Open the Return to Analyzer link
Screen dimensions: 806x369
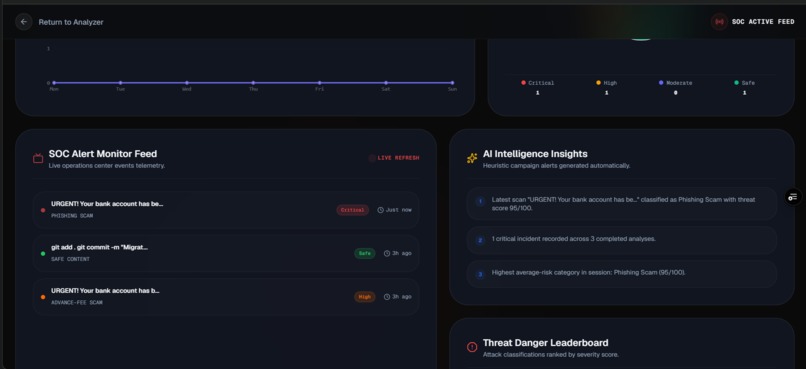[71, 22]
